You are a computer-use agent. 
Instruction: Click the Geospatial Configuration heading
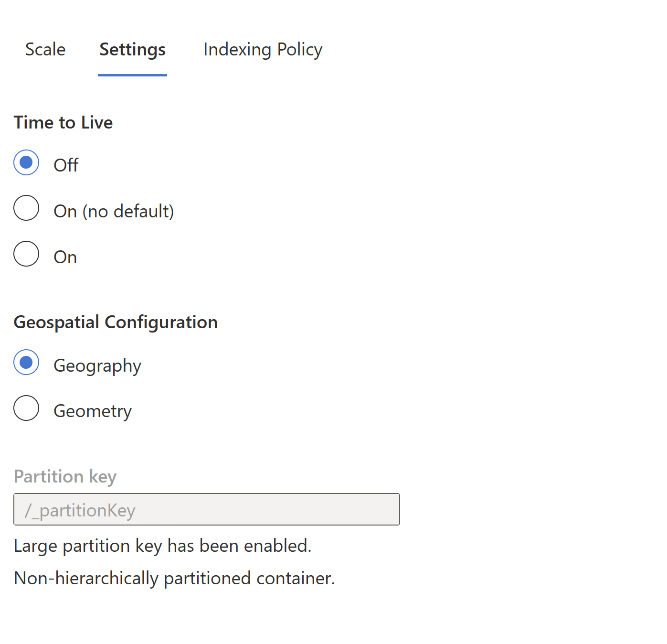(x=116, y=322)
